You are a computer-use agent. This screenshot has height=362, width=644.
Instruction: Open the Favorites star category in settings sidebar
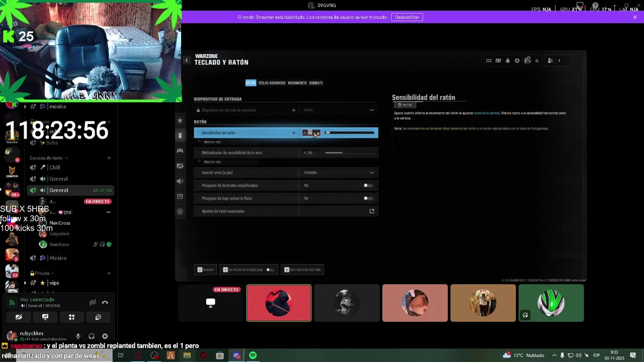[x=180, y=121]
